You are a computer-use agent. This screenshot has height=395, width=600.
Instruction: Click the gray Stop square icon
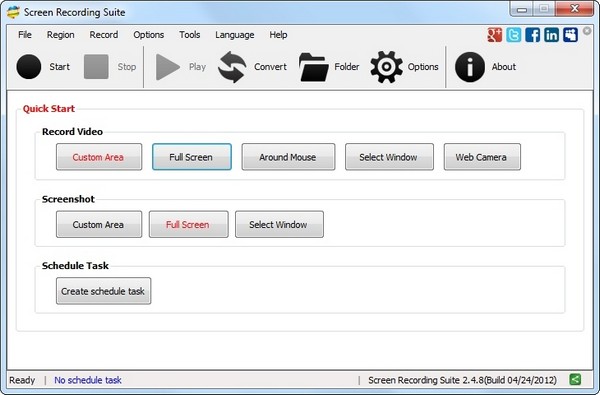(96, 67)
